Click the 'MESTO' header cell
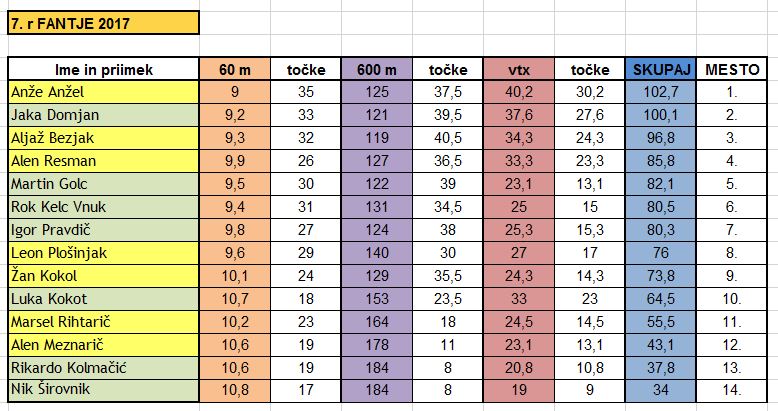 (x=732, y=69)
